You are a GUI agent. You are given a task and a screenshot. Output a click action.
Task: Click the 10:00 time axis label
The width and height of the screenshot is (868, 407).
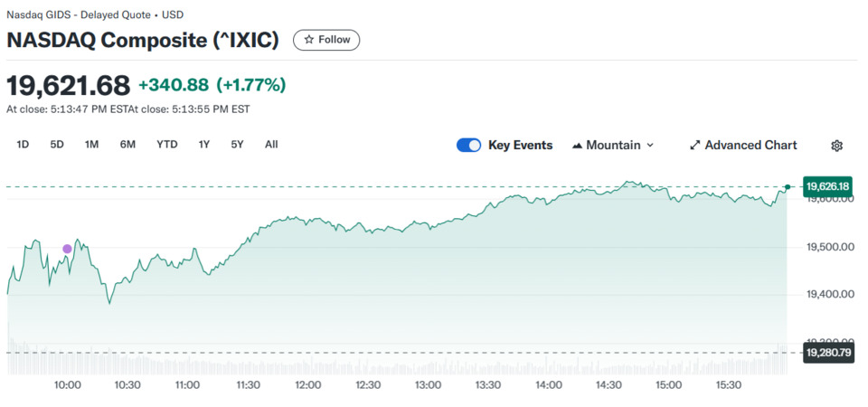67,385
